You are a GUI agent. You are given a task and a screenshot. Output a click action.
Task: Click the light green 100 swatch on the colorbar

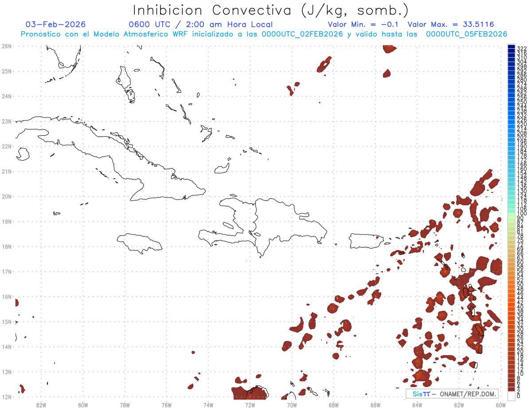[511, 215]
